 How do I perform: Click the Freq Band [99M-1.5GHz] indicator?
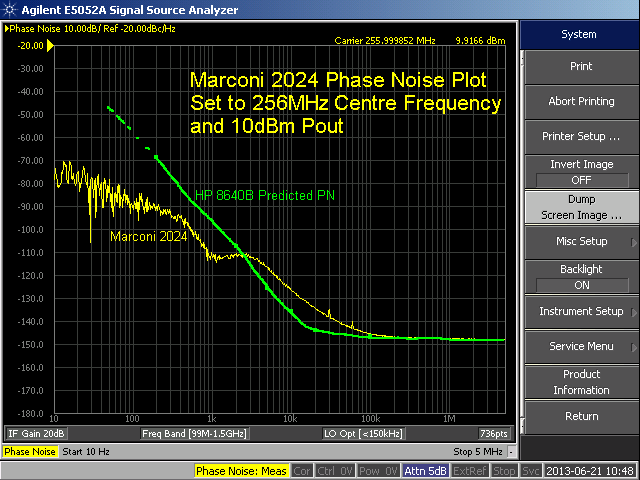[x=194, y=433]
